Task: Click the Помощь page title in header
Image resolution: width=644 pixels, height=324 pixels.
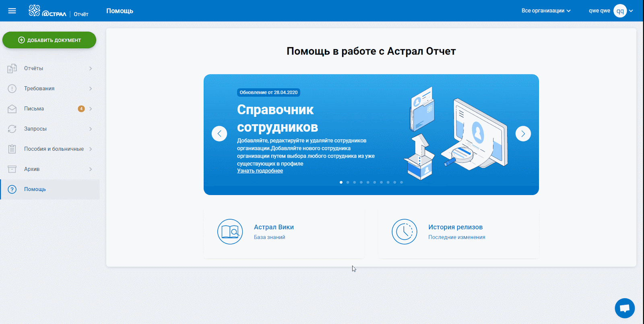Action: [x=120, y=11]
